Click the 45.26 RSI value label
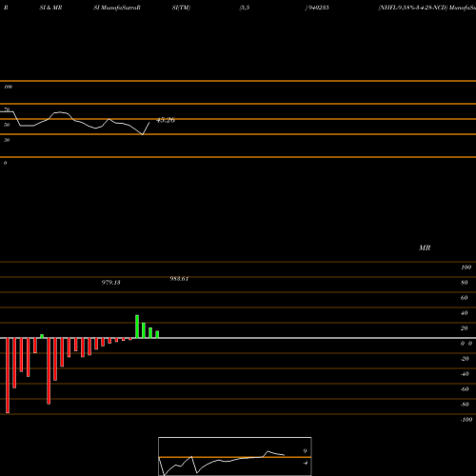 (x=166, y=120)
